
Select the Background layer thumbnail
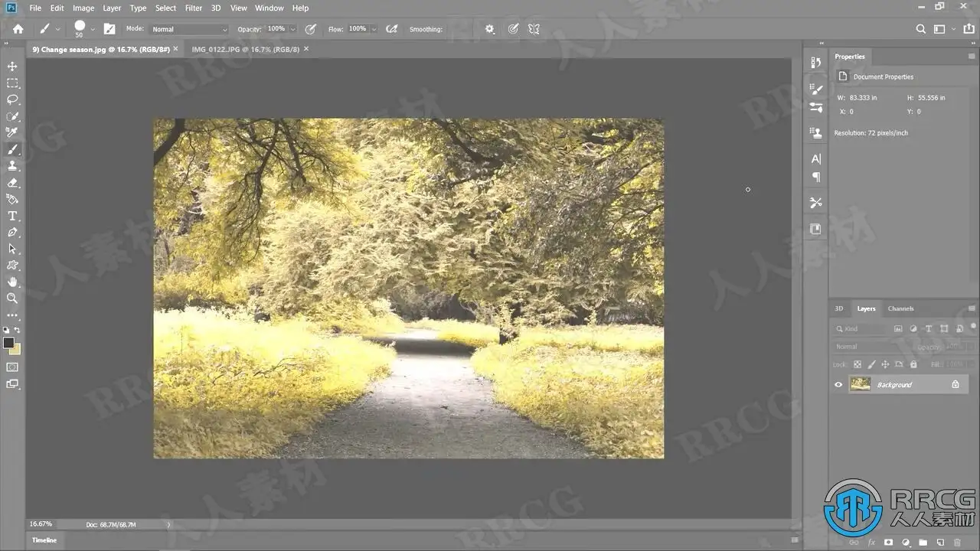pos(860,384)
